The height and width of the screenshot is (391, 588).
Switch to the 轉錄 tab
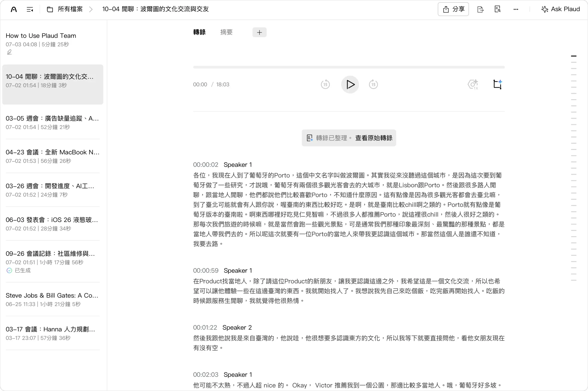199,32
